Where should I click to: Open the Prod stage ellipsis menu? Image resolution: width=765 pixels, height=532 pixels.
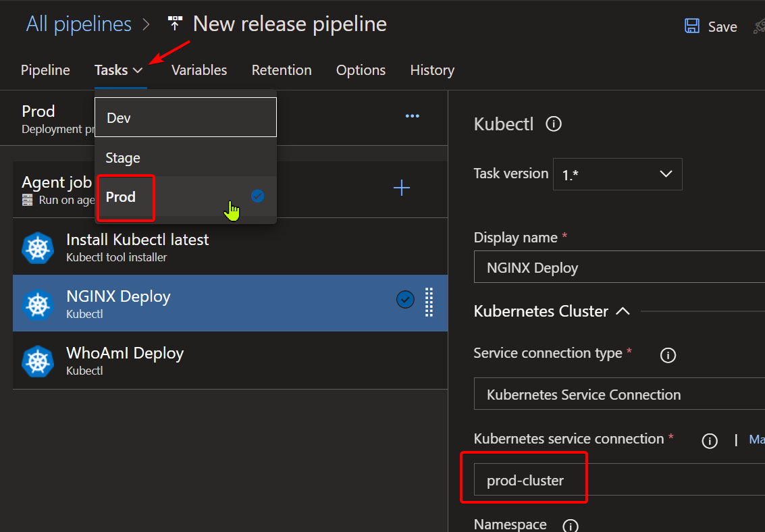pos(412,116)
